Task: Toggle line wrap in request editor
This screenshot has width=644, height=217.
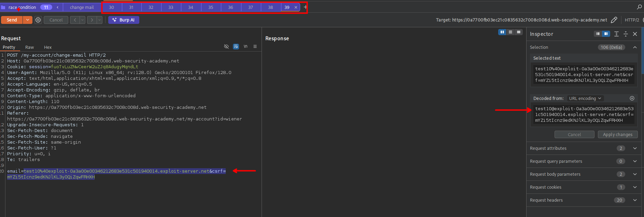Action: coord(236,47)
